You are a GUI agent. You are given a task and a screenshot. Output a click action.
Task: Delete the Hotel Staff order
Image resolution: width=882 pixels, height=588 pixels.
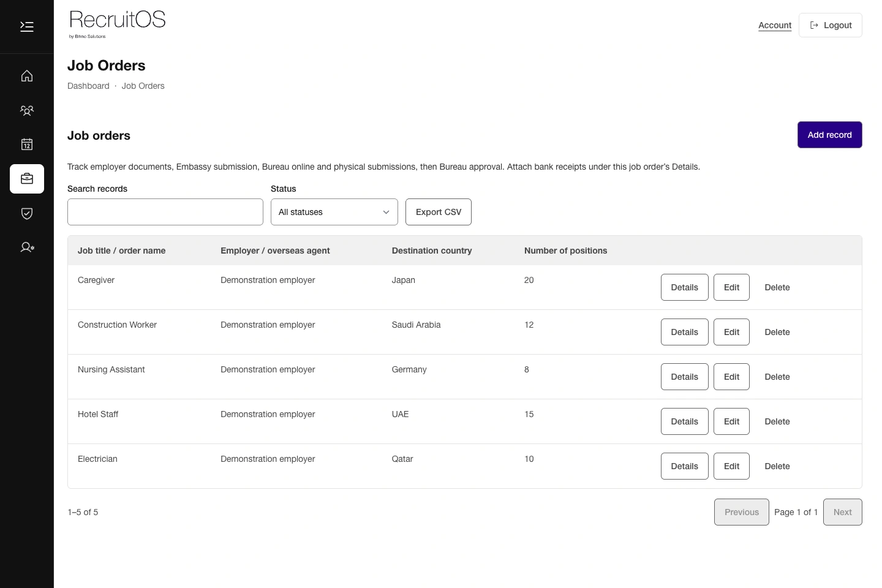coord(777,421)
